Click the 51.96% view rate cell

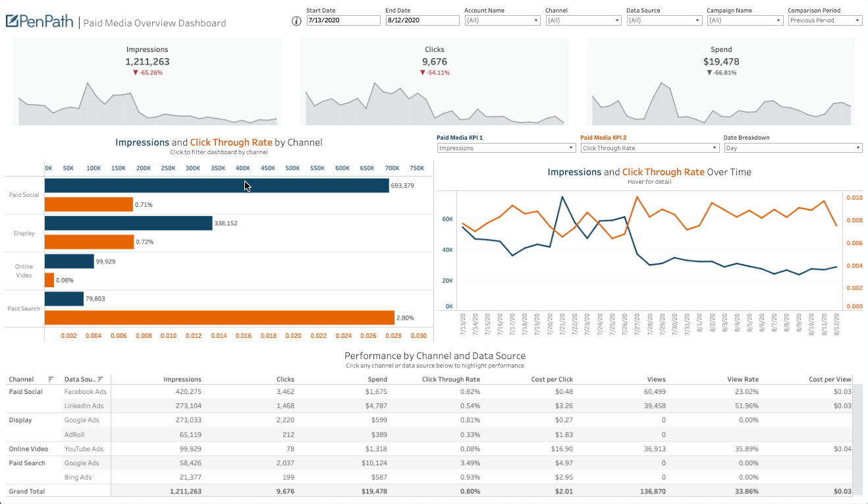point(746,406)
